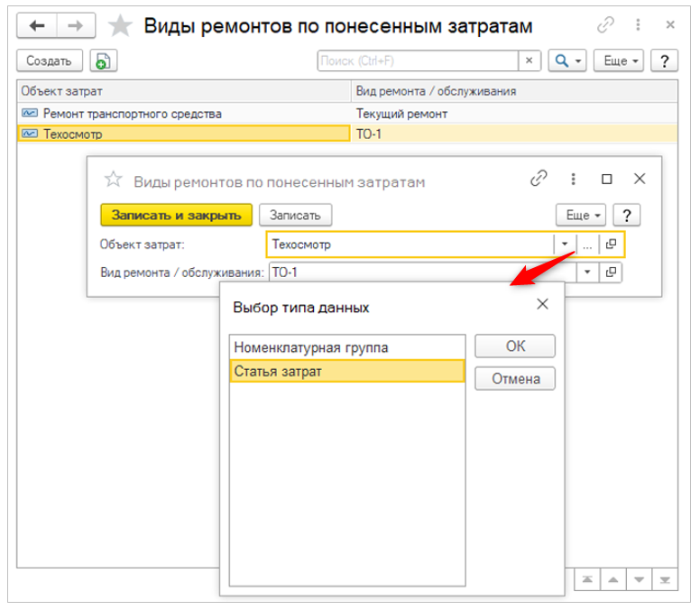This screenshot has width=700, height=610.
Task: Select Ремонт транспортного средства row
Action: tap(133, 114)
